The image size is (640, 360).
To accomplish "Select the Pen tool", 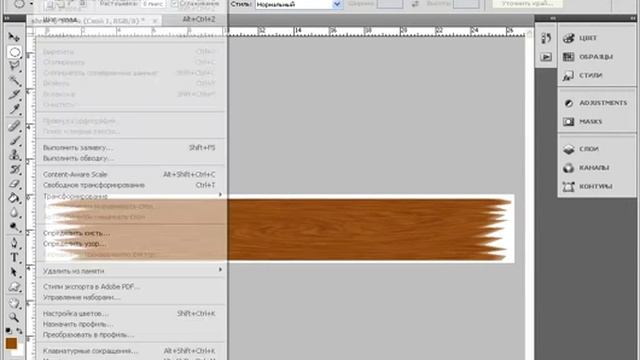I will pyautogui.click(x=14, y=243).
